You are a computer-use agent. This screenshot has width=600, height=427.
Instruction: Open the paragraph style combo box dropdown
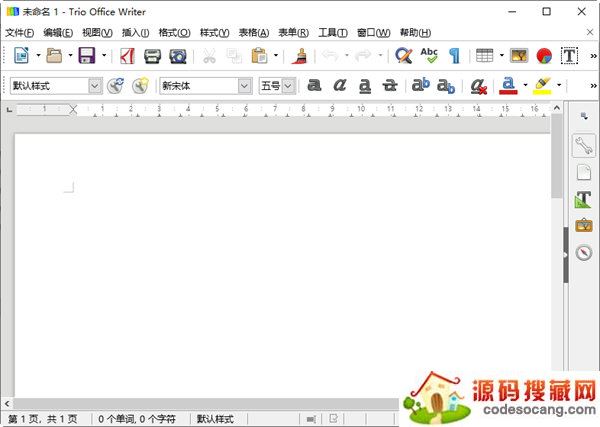coord(95,86)
